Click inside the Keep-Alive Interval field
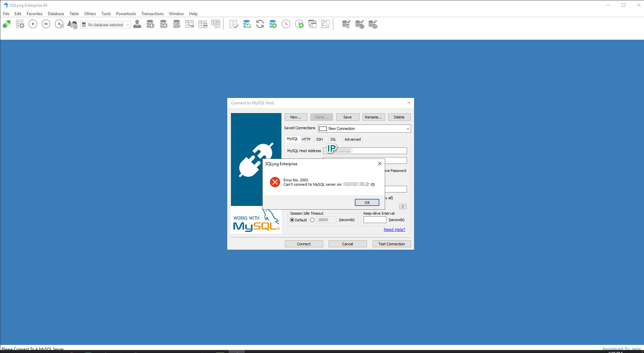Viewport: 644px width, 353px height. tap(374, 219)
